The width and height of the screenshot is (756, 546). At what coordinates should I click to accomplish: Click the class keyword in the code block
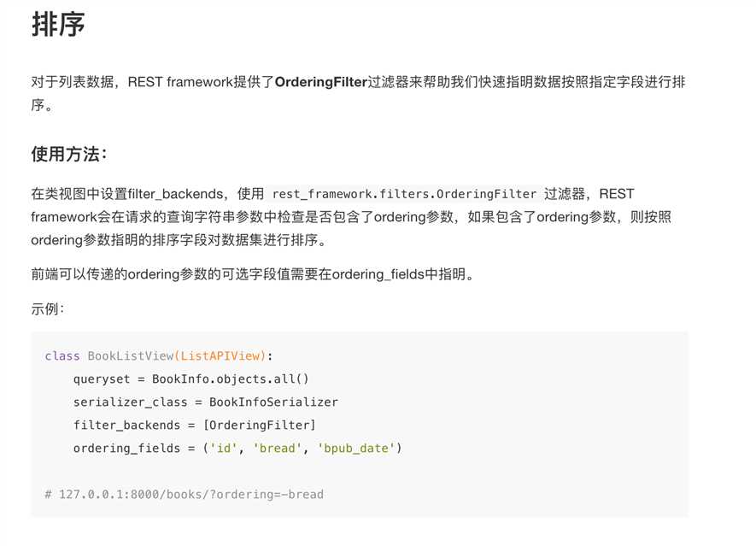(x=62, y=356)
